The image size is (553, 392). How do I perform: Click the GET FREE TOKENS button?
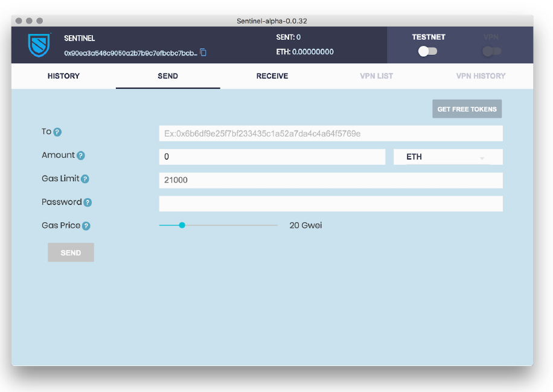[467, 109]
